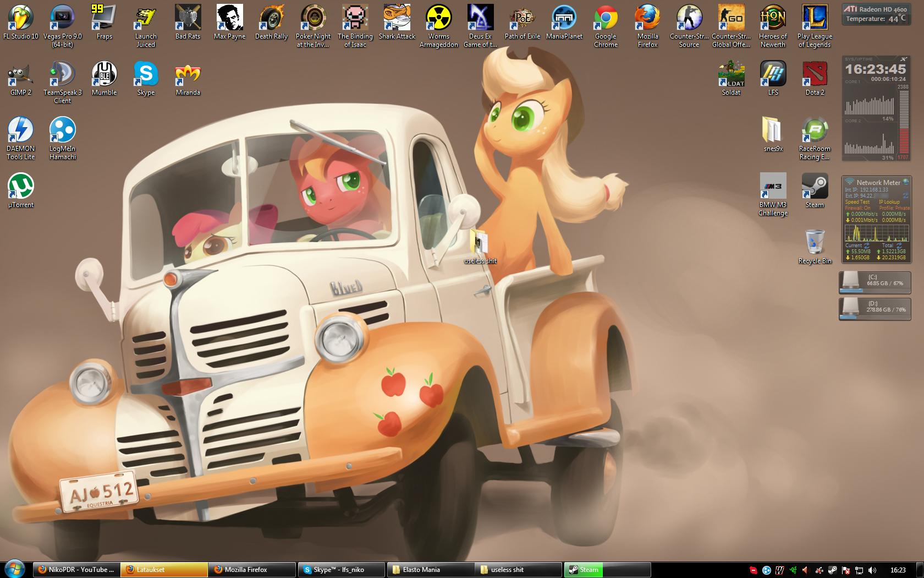Image resolution: width=924 pixels, height=578 pixels.
Task: Select the RaceRoom Racing Experience shortcut
Action: [x=815, y=138]
